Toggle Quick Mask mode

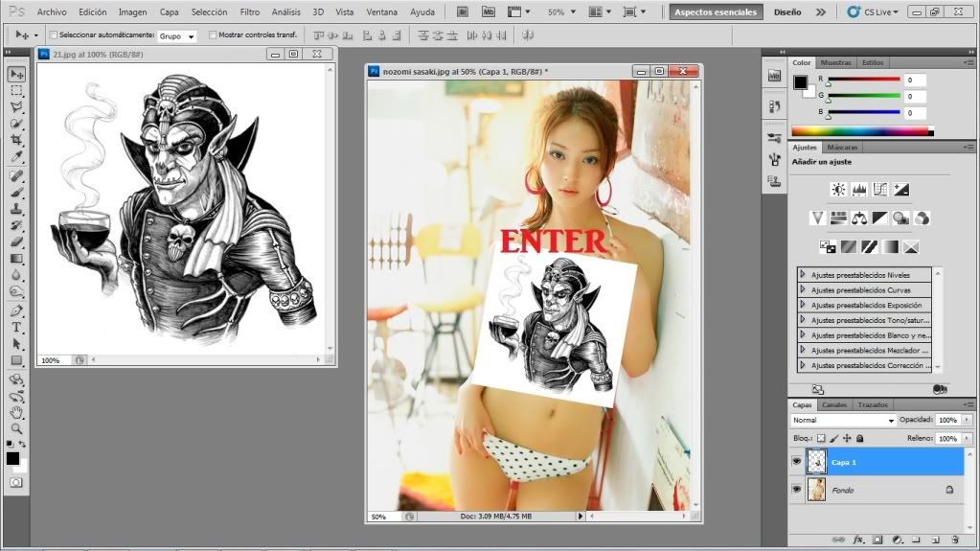tap(16, 483)
